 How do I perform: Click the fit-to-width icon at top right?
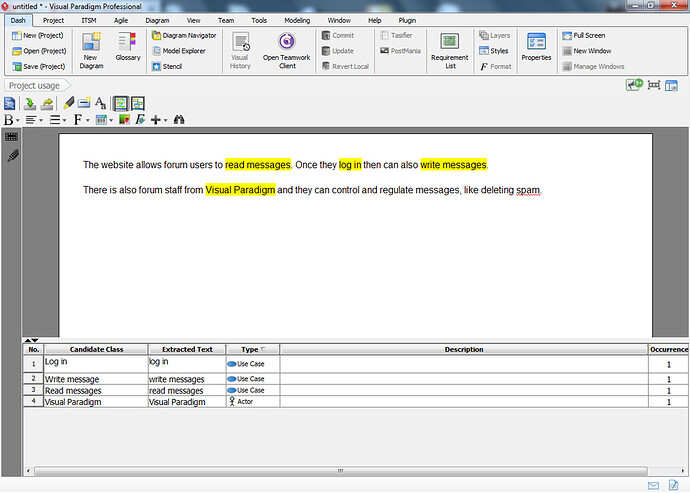pos(654,85)
